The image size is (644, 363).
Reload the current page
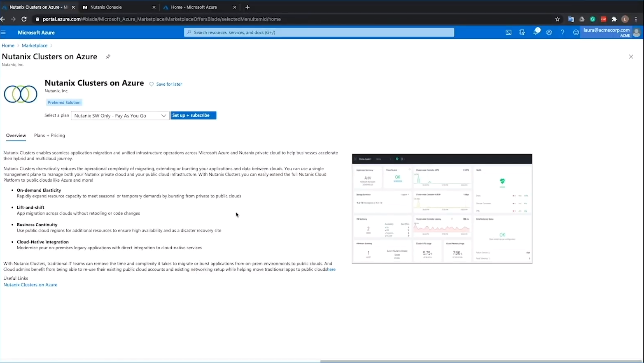click(24, 19)
